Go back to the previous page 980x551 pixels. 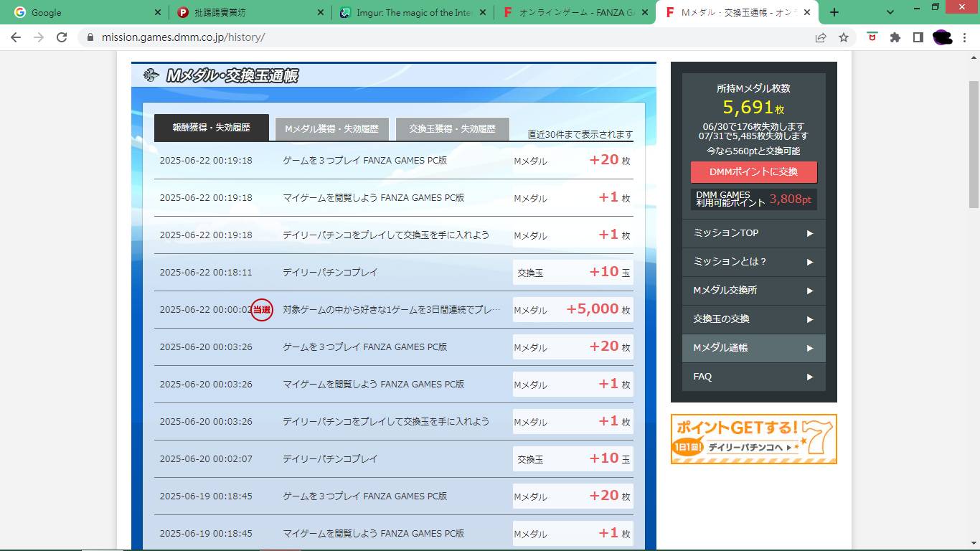(16, 37)
